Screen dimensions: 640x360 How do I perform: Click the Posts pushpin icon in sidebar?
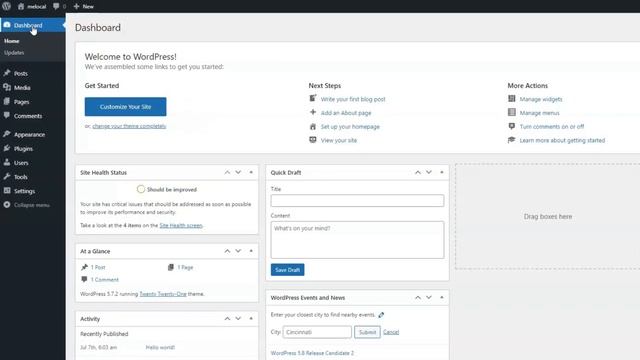pyautogui.click(x=7, y=73)
